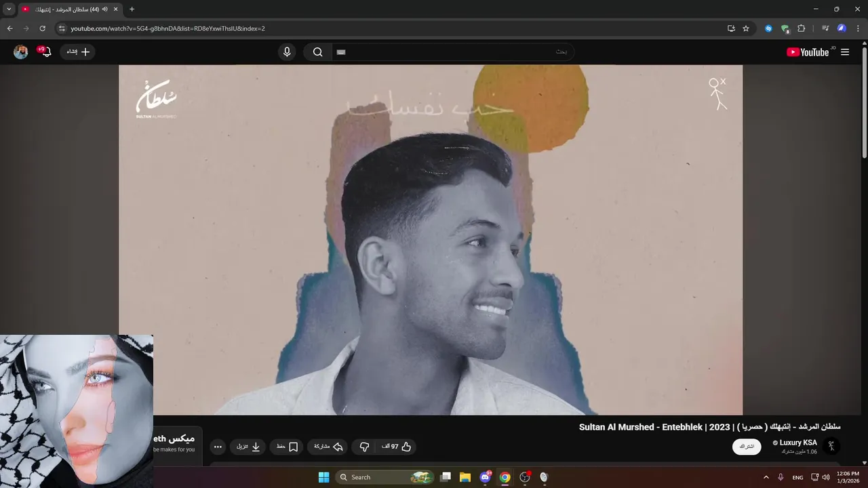Reload the page with the refresh icon
Image resolution: width=868 pixels, height=488 pixels.
click(42, 28)
